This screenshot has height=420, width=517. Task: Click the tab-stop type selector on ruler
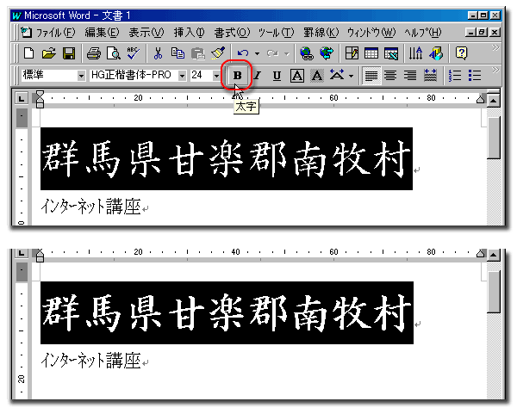coord(22,98)
